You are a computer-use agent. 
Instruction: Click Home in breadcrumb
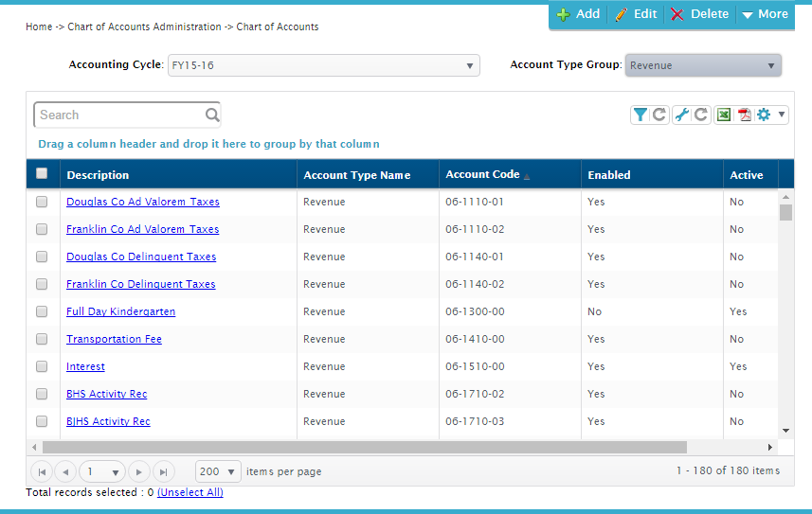[39, 27]
